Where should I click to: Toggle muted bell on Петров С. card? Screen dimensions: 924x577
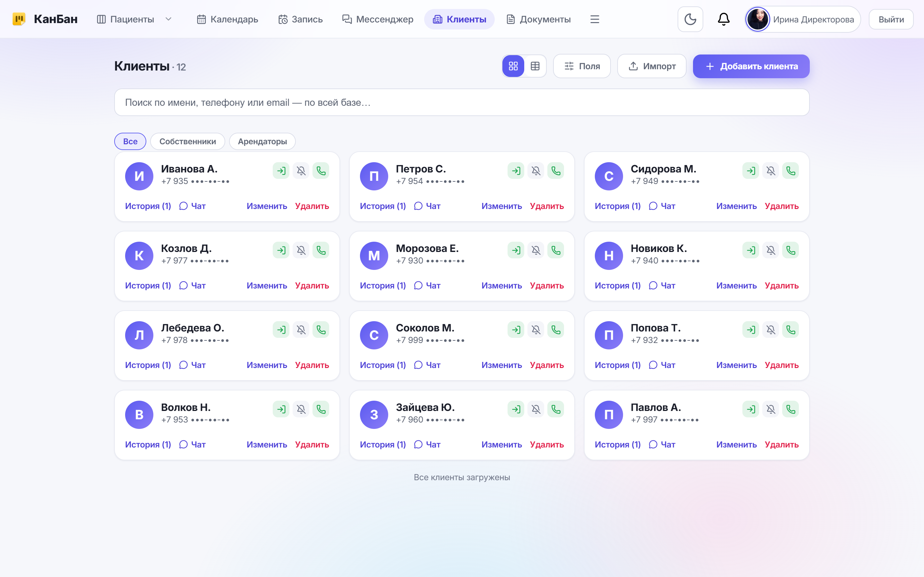click(x=536, y=171)
